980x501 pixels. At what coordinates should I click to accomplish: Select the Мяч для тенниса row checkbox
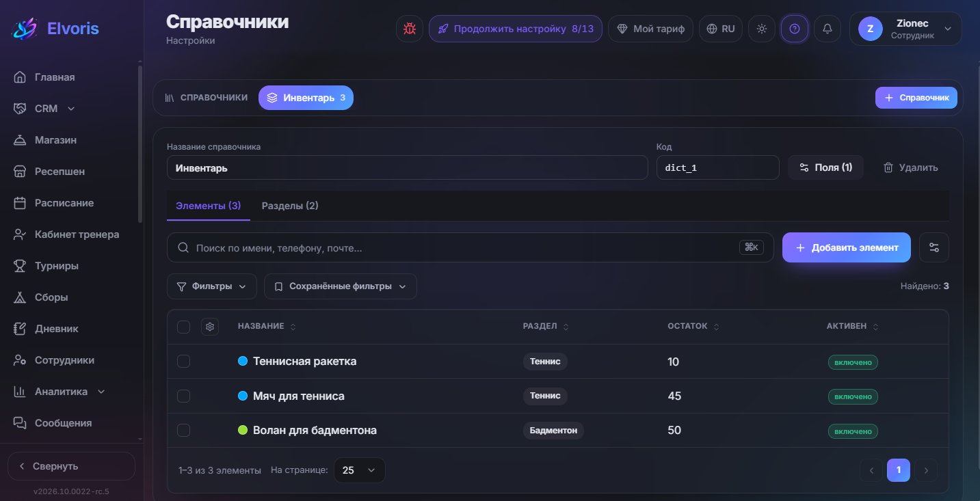click(183, 396)
